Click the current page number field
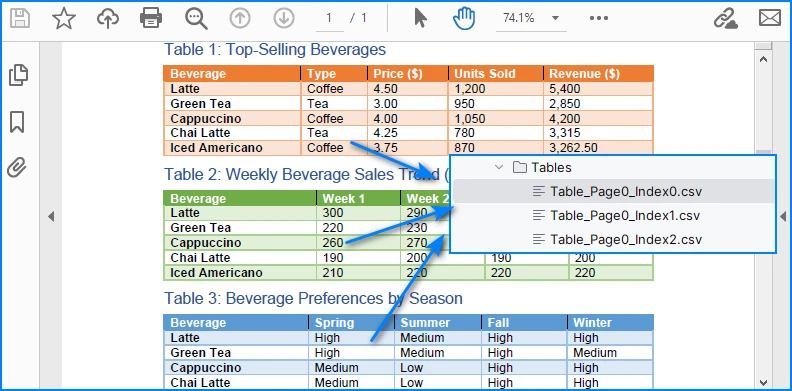This screenshot has height=391, width=792. tap(329, 19)
